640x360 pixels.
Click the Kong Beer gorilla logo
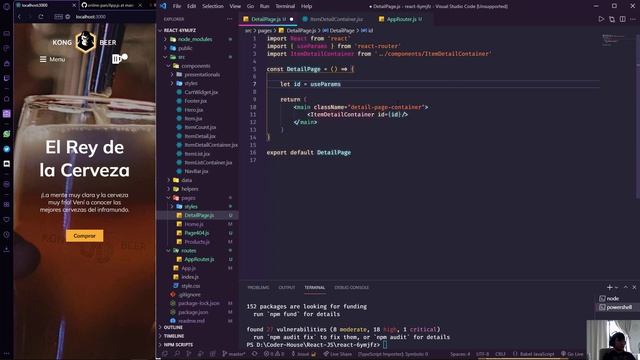pyautogui.click(x=85, y=42)
